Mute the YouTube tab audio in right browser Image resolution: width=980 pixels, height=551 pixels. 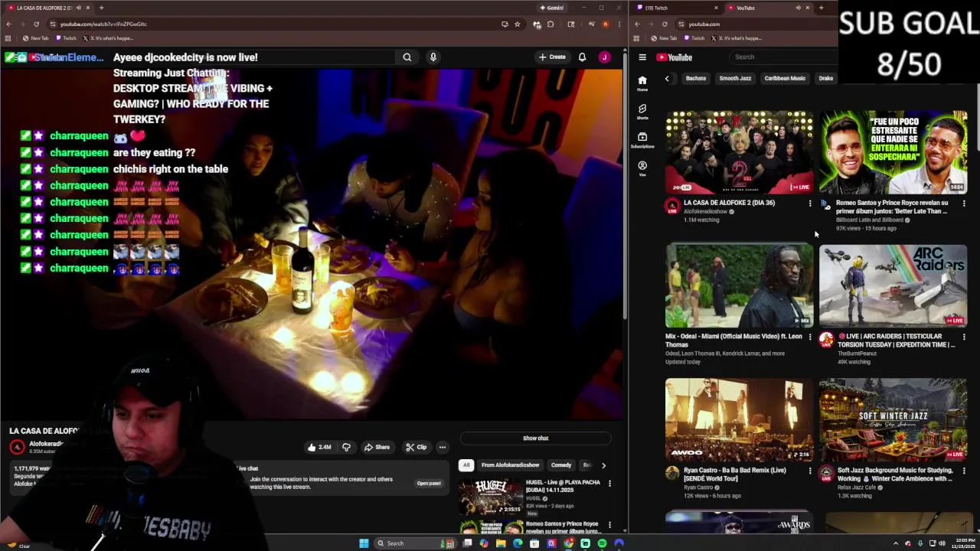798,8
